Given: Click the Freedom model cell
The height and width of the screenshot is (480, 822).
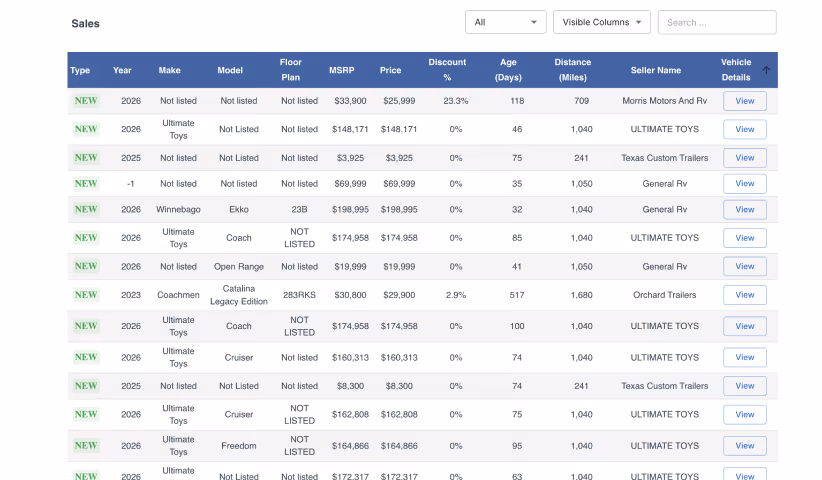Looking at the screenshot, I should coord(239,445).
